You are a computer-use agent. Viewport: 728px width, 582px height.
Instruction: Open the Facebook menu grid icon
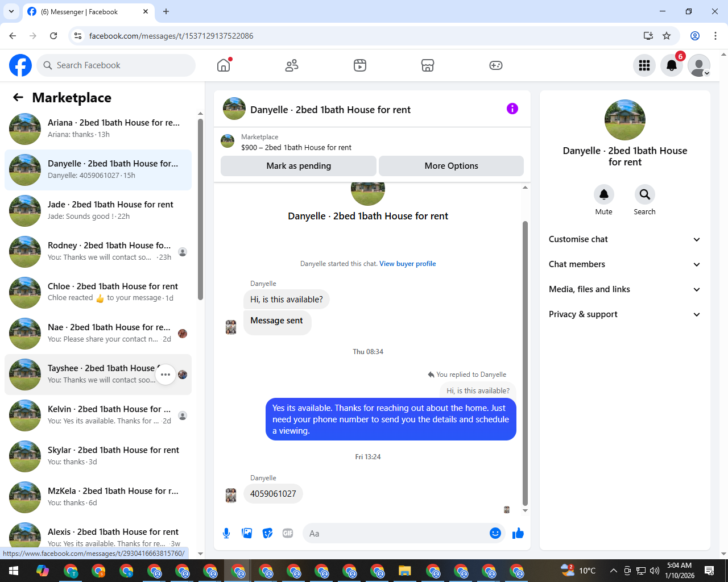tap(644, 65)
